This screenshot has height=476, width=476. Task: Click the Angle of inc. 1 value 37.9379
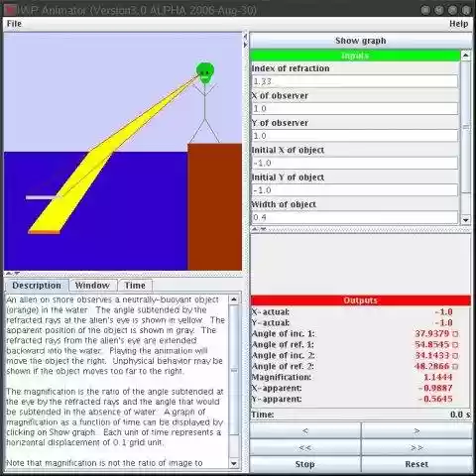[432, 333]
